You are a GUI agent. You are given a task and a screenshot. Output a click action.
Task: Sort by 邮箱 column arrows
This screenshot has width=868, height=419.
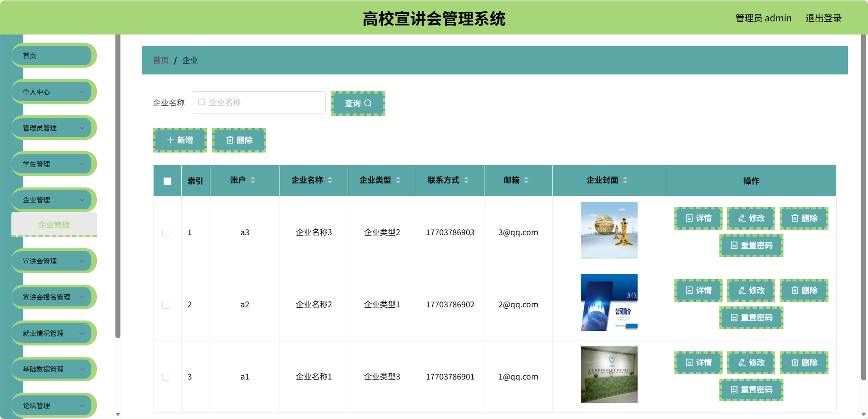pyautogui.click(x=526, y=180)
